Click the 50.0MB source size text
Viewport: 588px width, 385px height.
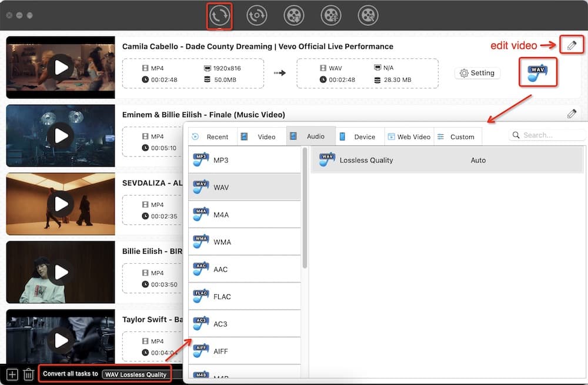click(x=225, y=79)
